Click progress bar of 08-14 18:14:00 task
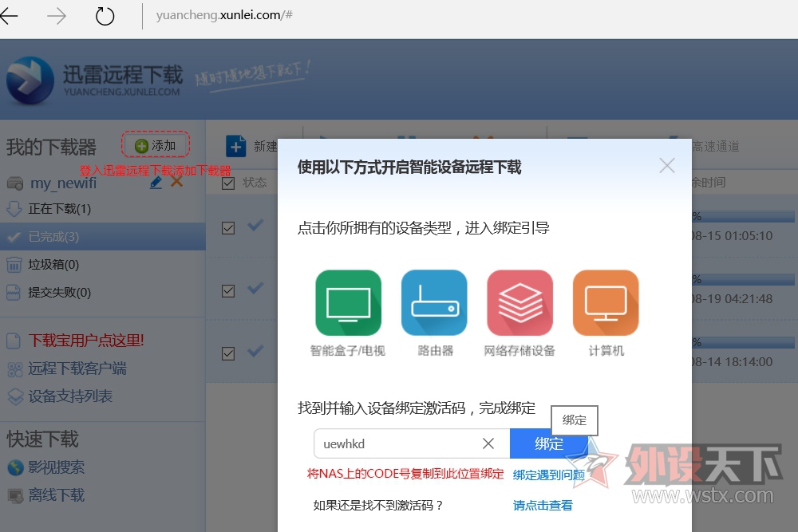The height and width of the screenshot is (532, 798). coord(742,342)
